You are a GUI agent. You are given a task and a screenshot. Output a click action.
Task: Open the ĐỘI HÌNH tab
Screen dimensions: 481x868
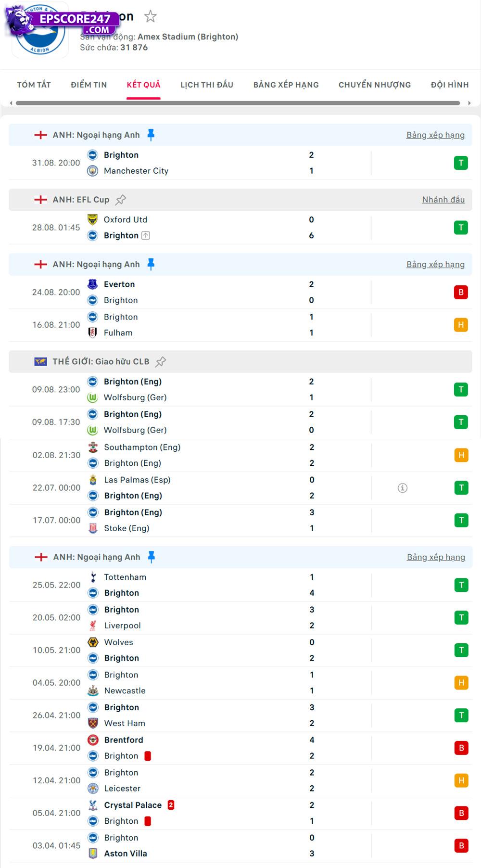pyautogui.click(x=450, y=85)
